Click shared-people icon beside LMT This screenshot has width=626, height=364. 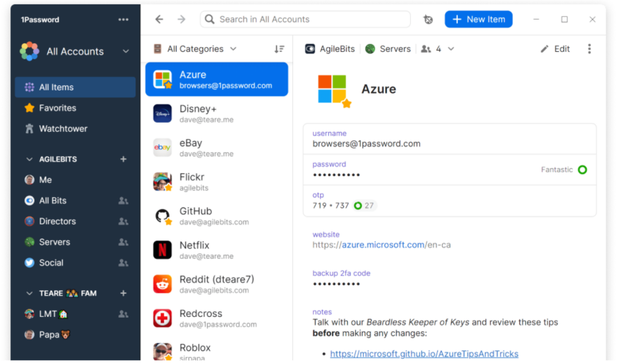pyautogui.click(x=123, y=314)
